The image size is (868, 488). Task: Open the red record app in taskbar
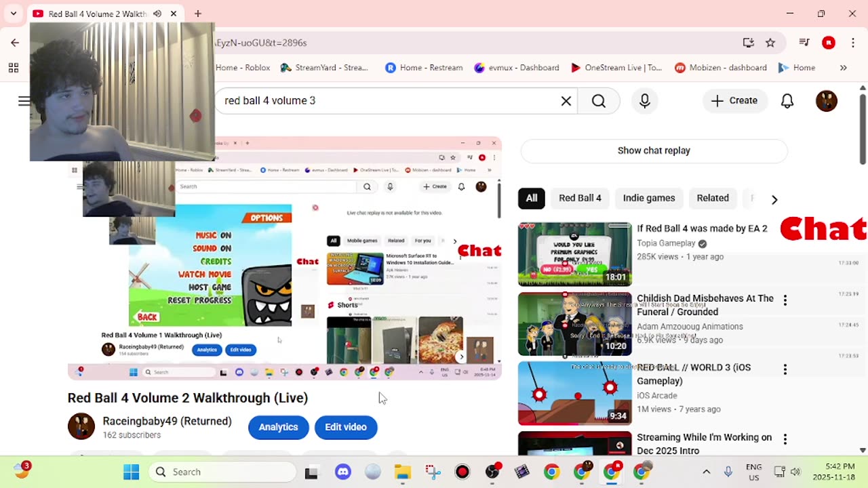(x=462, y=472)
